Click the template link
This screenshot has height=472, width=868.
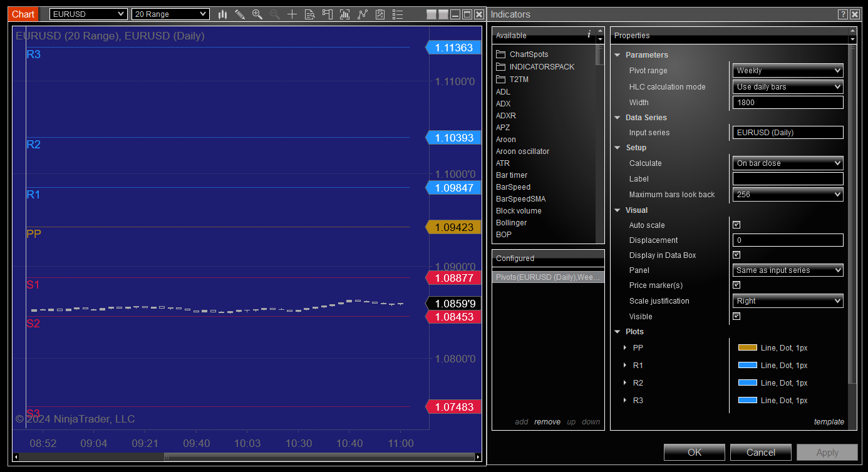tap(829, 422)
